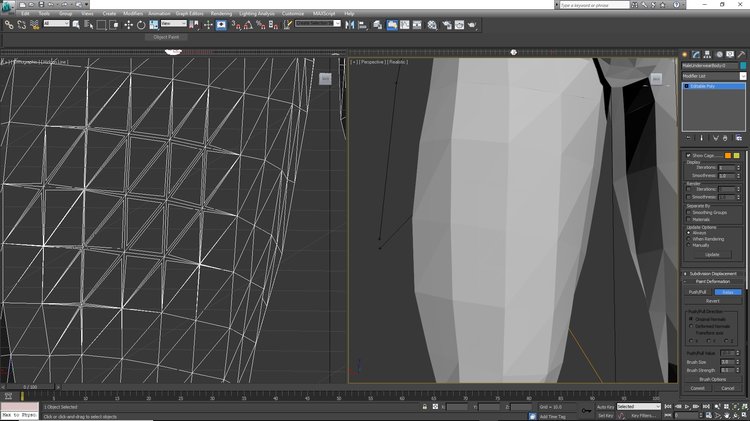Select the Select and Rotate tool
Screen dimensions: 750x421
tap(141, 25)
